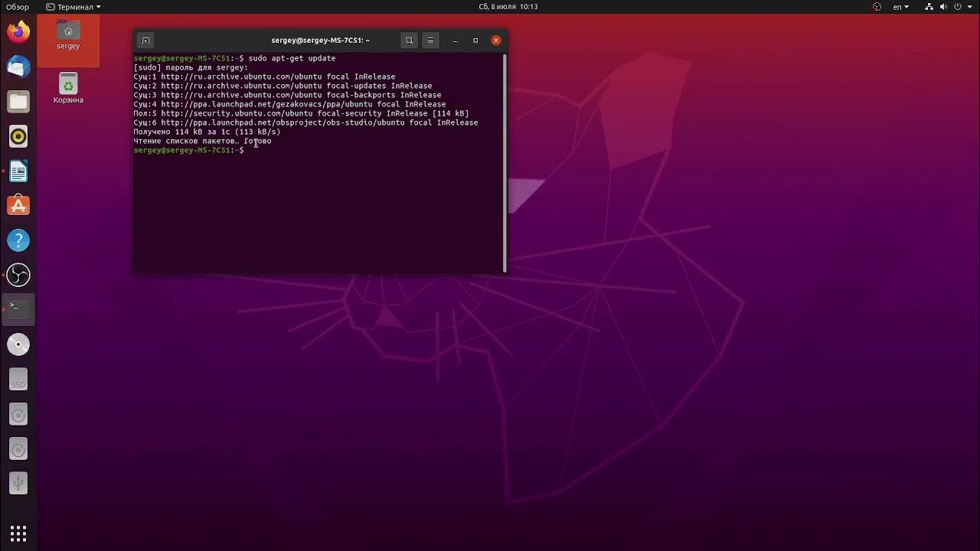The image size is (980, 551).
Task: Open the clock showing Сб, 8 июля 10:13
Action: tap(508, 7)
